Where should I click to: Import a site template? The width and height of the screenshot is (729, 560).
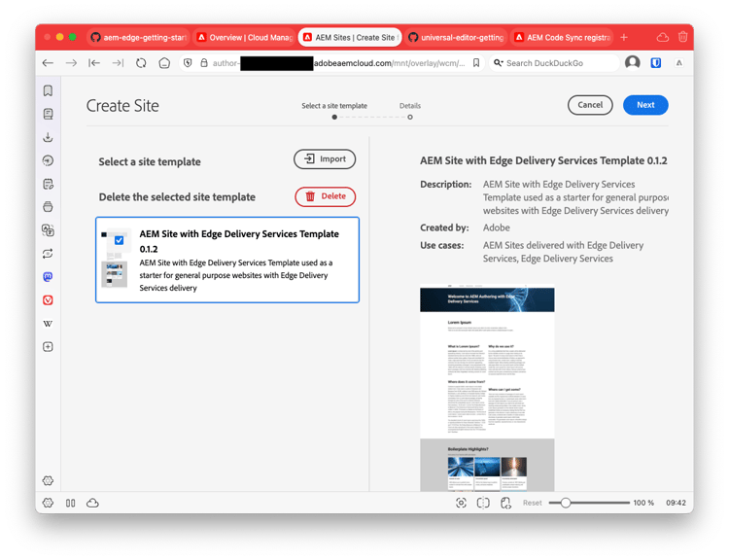325,159
